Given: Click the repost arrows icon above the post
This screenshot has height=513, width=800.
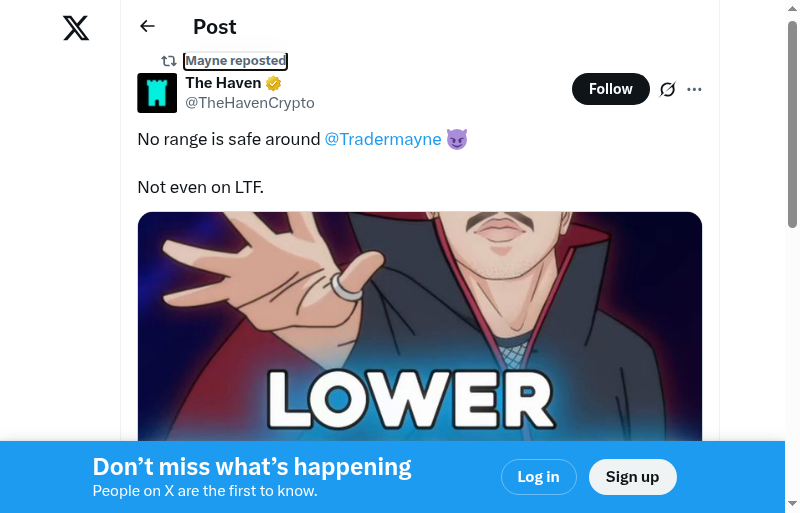Looking at the screenshot, I should (169, 61).
